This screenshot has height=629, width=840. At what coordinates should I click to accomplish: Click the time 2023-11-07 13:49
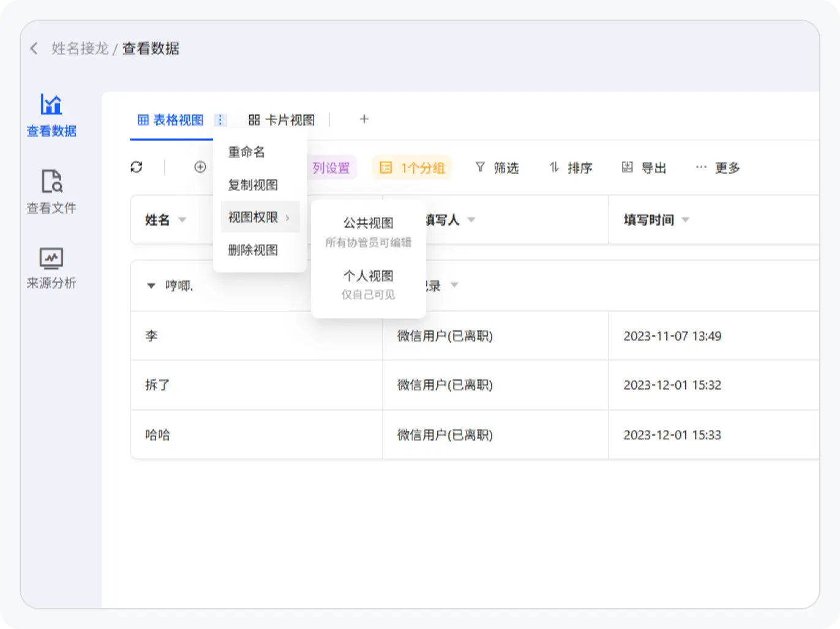672,336
